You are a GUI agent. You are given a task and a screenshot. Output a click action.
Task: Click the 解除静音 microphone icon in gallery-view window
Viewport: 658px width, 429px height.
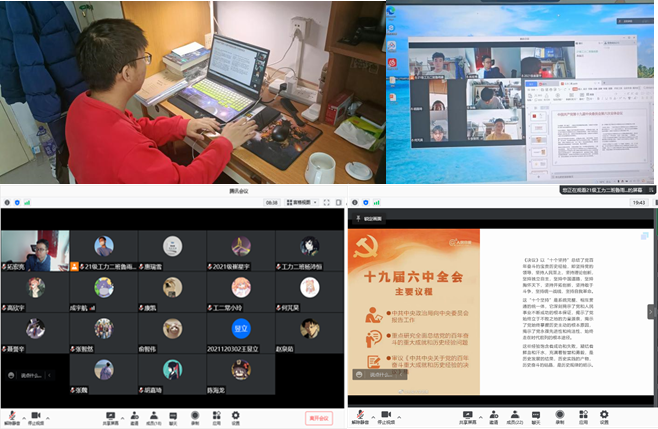point(13,414)
